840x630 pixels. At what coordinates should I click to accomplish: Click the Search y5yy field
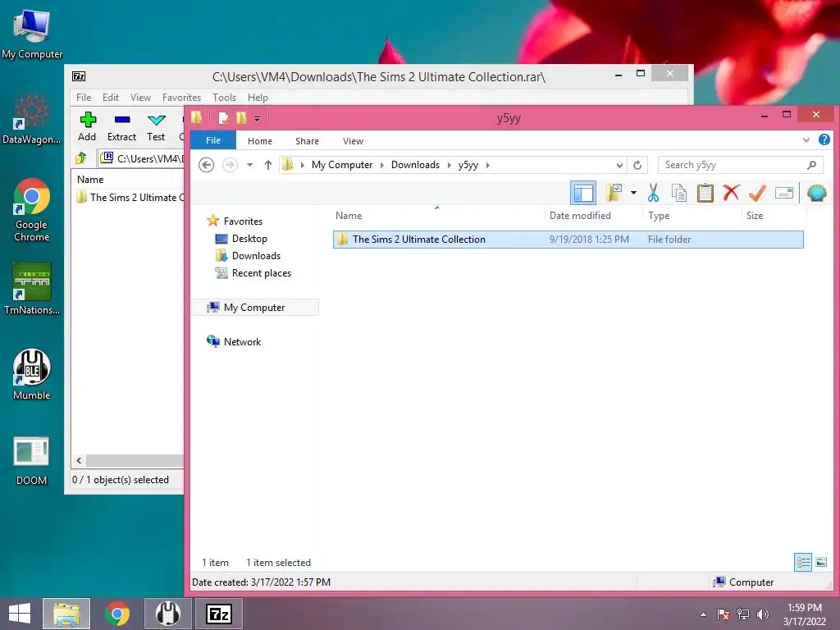click(741, 165)
